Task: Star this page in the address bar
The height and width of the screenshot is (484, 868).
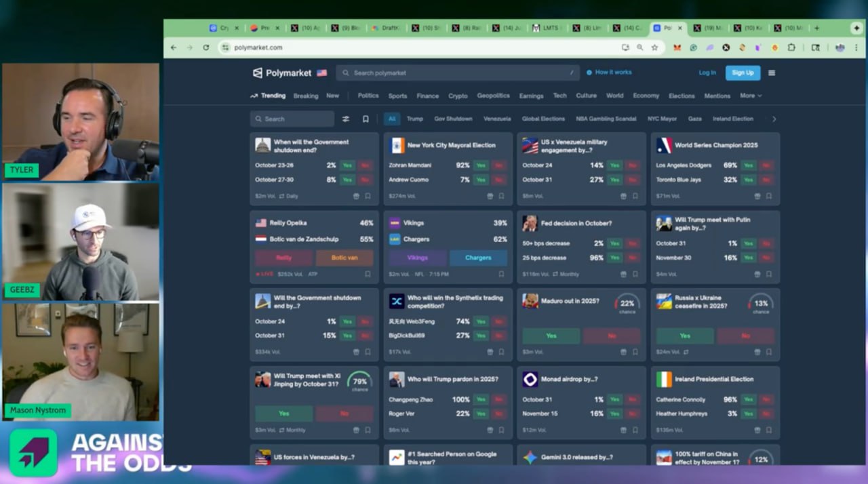Action: pos(654,47)
